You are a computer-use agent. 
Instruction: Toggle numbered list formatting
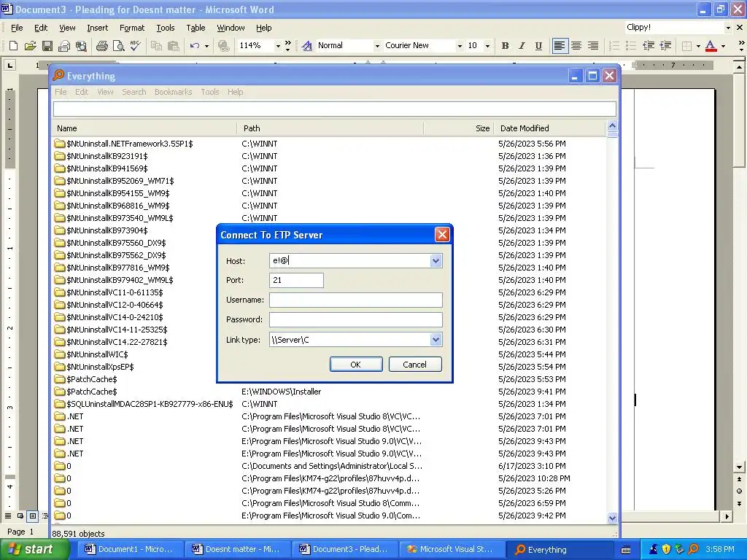(x=614, y=46)
